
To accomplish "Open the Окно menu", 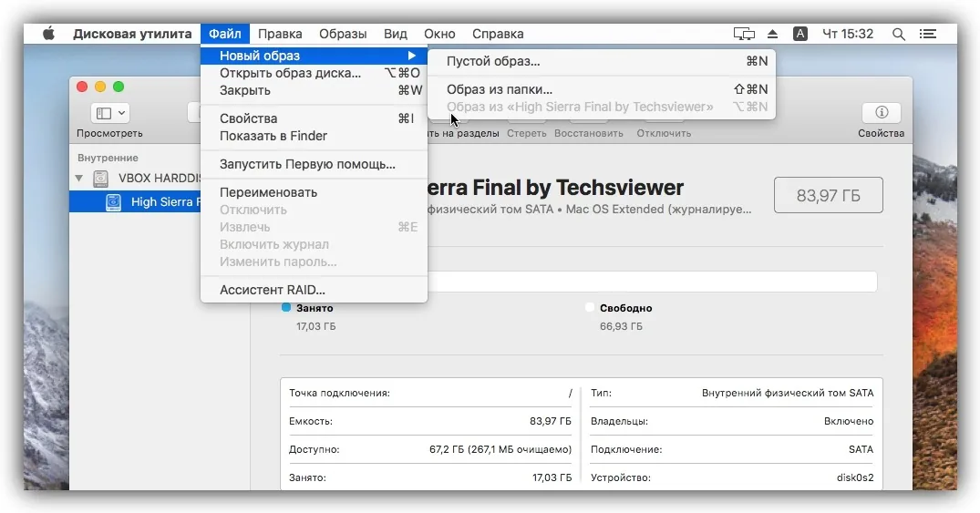I will pyautogui.click(x=439, y=34).
